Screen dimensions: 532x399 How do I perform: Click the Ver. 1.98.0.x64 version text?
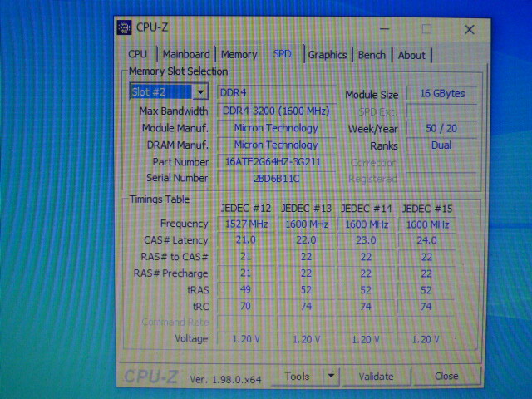pyautogui.click(x=225, y=379)
